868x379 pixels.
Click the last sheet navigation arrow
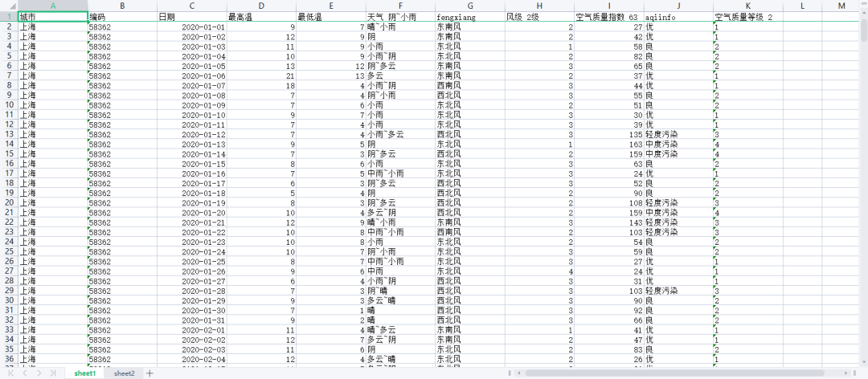52,373
